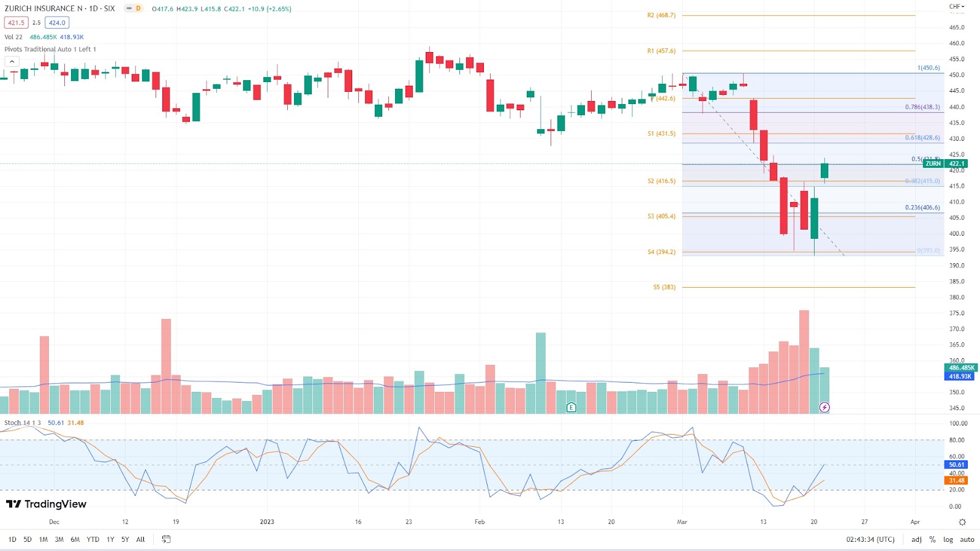This screenshot has width=980, height=551.
Task: Click the 50.61 stochastic axis label
Action: pos(956,465)
